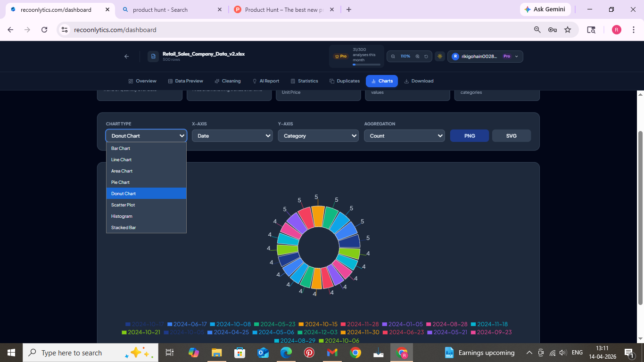Screen dimensions: 644x362
Task: Open Gmail from the taskbar
Action: click(x=332, y=353)
